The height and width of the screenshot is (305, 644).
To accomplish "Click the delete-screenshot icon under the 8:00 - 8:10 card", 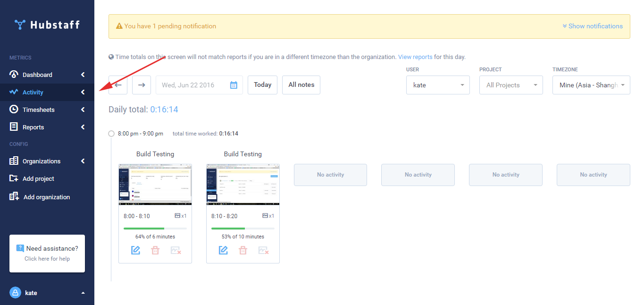I will pyautogui.click(x=176, y=250).
